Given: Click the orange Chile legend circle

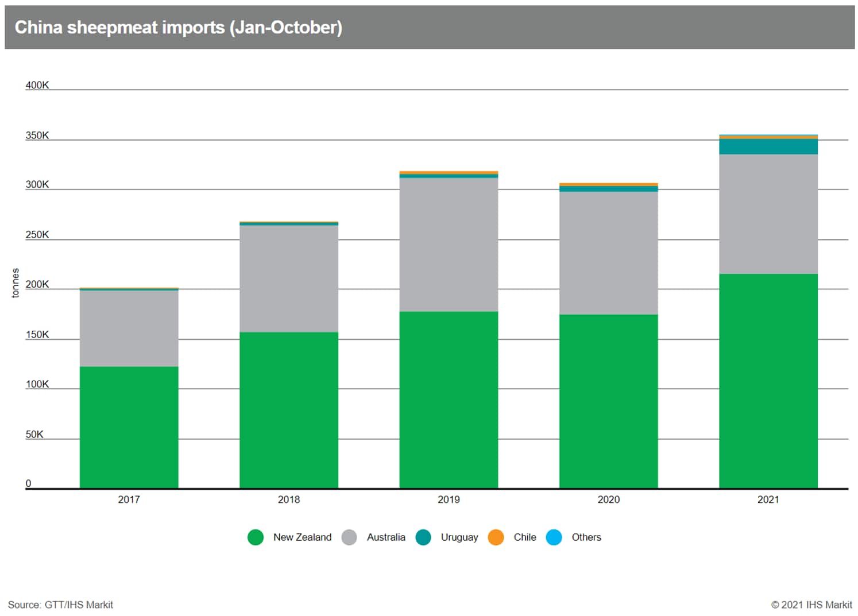Looking at the screenshot, I should pos(496,537).
